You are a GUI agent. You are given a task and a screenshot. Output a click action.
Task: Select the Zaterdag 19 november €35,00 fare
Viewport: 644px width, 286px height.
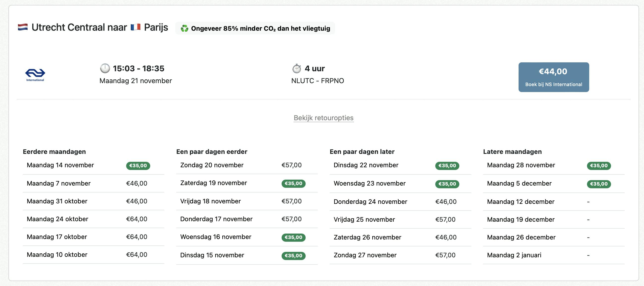click(293, 183)
